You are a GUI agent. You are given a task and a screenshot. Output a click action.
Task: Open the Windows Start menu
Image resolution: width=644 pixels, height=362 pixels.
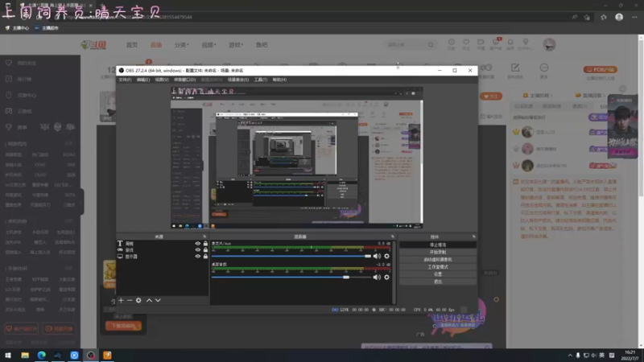click(x=8, y=355)
